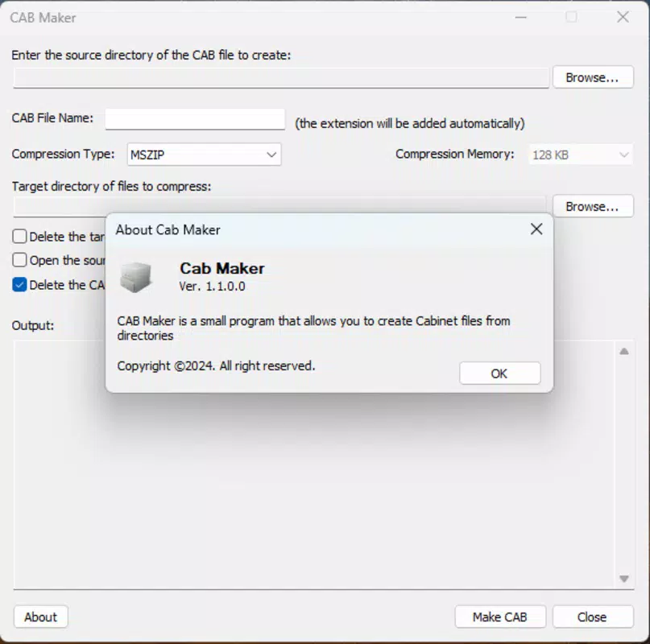Click the About button
This screenshot has width=650, height=644.
[x=40, y=617]
